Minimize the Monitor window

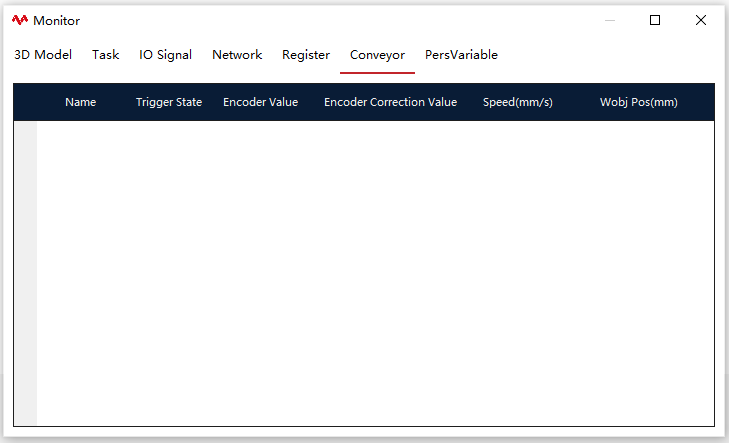click(x=610, y=20)
